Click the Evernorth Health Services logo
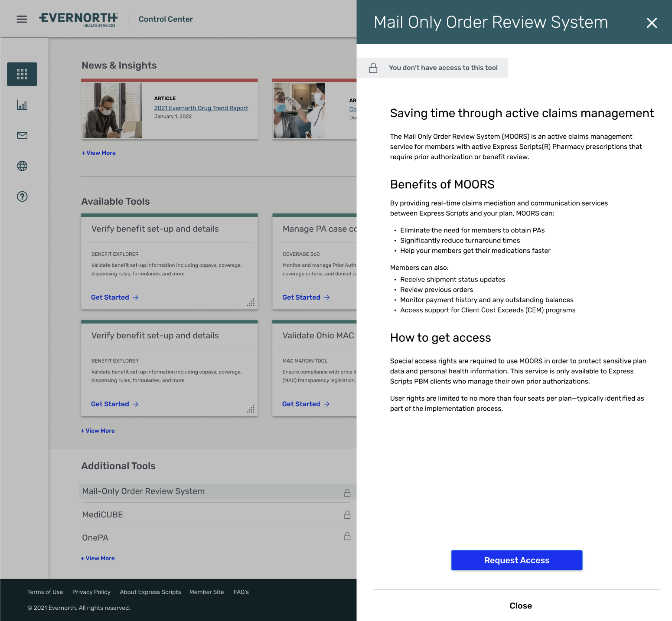The height and width of the screenshot is (621, 672). click(78, 20)
